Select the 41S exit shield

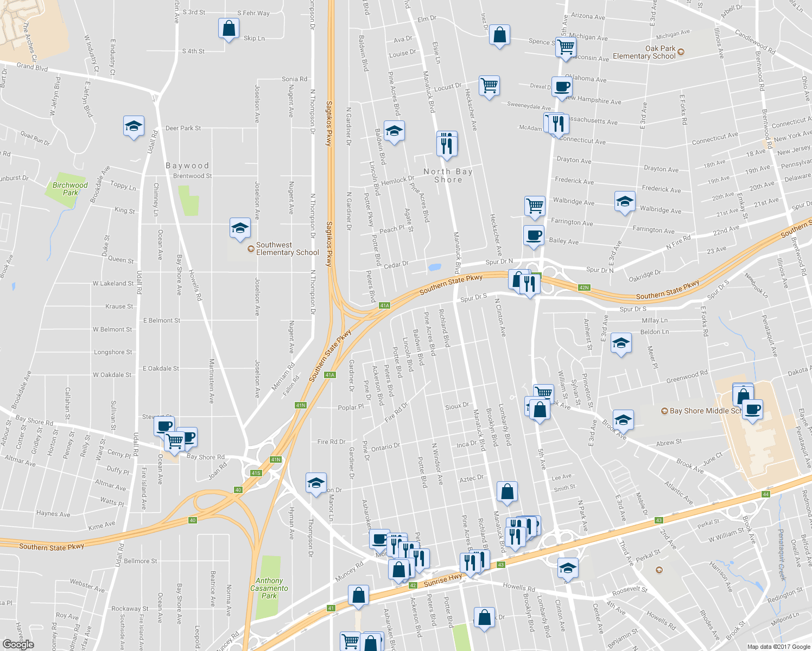pyautogui.click(x=256, y=473)
